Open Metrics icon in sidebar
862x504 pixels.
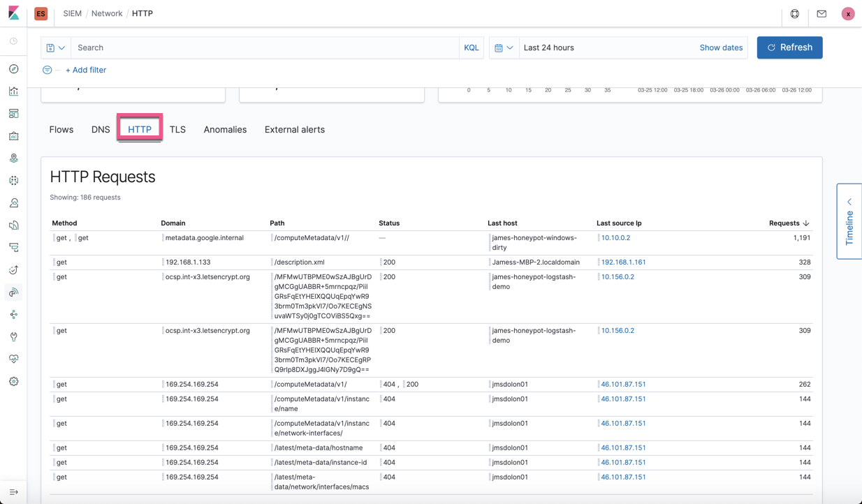coord(13,203)
